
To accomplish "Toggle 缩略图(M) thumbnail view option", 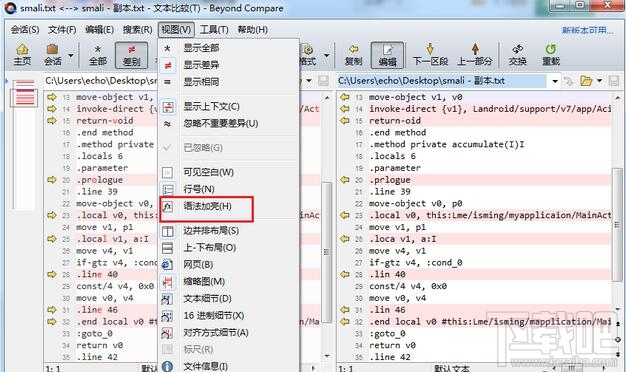I will 228,282.
